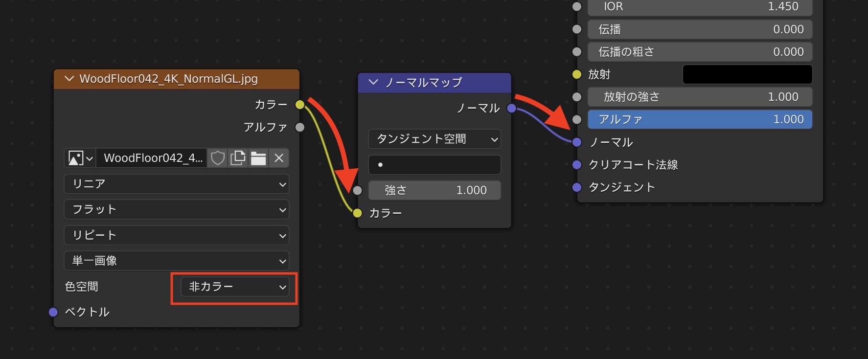Open the Repeat extension dropdown

coord(176,235)
